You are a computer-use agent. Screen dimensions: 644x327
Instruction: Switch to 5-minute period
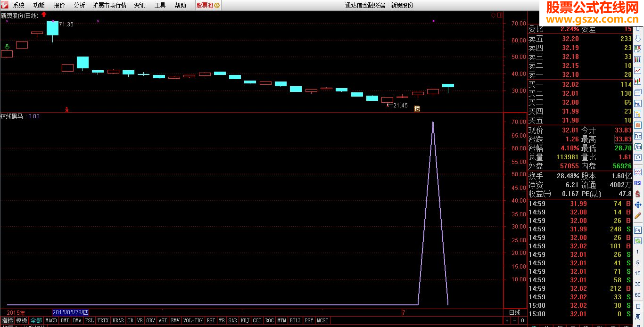tap(638, 263)
